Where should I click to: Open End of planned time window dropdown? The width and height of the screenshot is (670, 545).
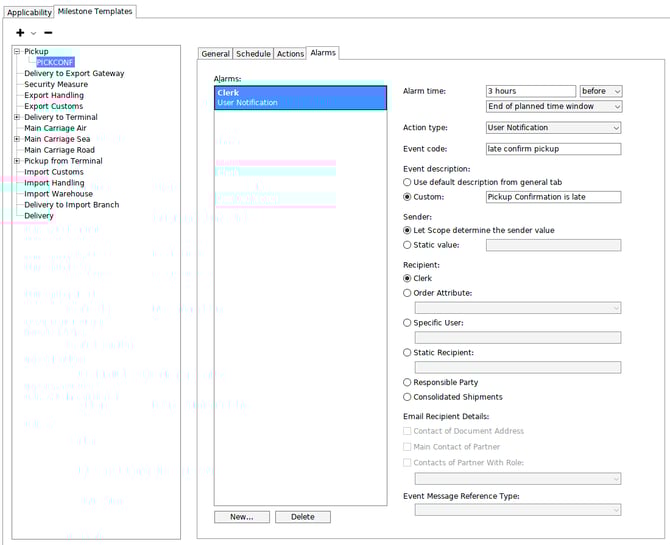(x=553, y=107)
